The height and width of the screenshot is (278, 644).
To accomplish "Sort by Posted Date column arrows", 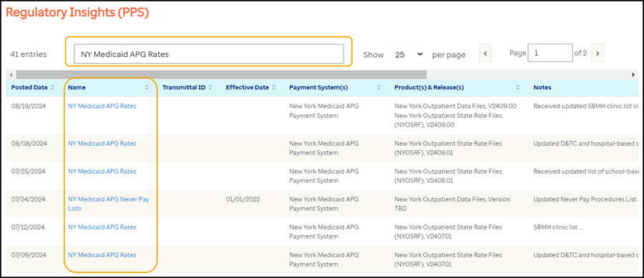I will pyautogui.click(x=52, y=87).
